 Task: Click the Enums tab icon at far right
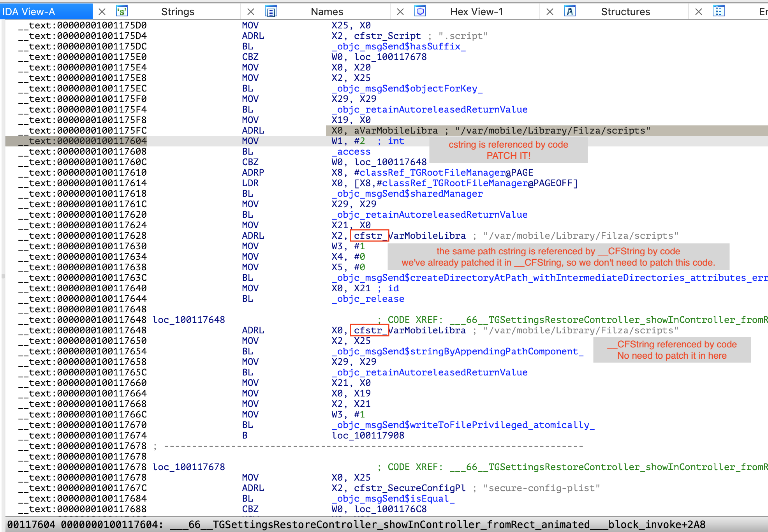click(x=719, y=11)
